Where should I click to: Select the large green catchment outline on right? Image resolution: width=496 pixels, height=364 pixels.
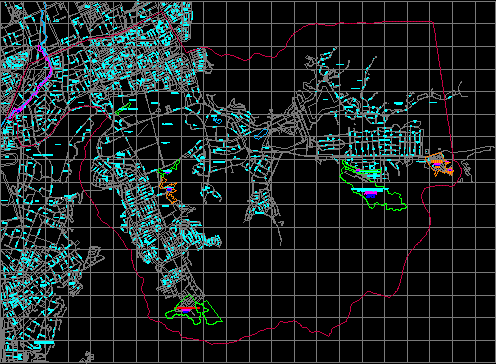373,187
